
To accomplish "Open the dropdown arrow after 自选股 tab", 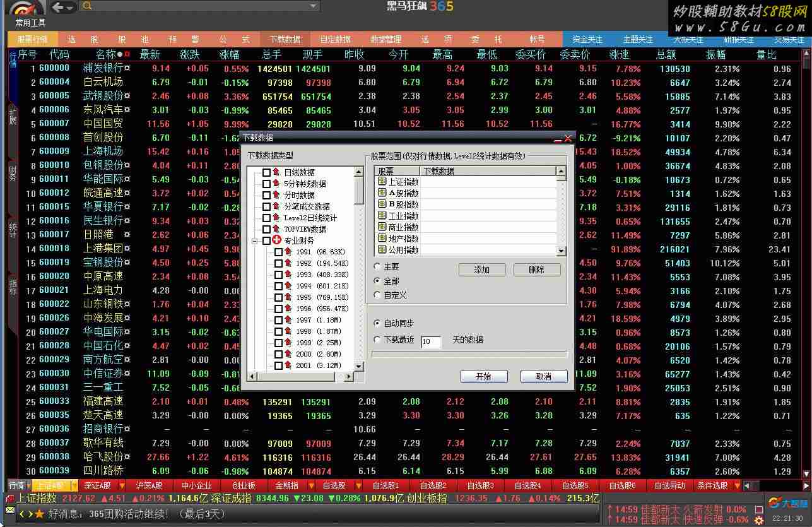I will coord(358,485).
